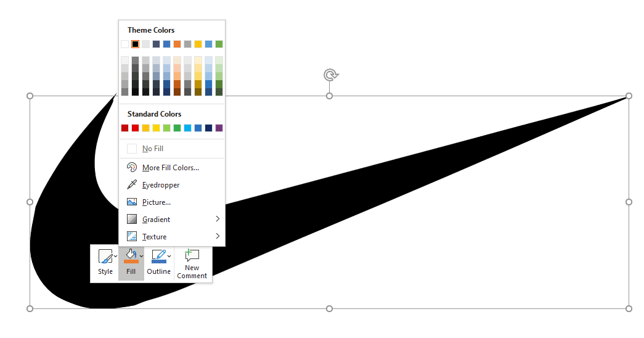Click the top-middle sizing handle

(x=329, y=96)
